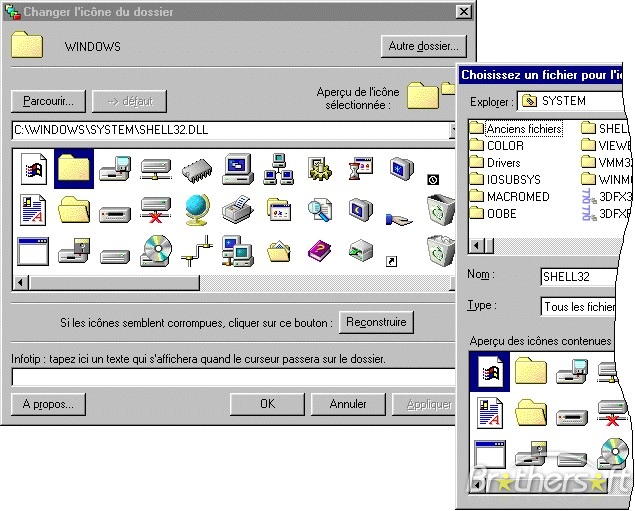Pick the control panel gear icon
The width and height of the screenshot is (635, 511).
click(320, 169)
